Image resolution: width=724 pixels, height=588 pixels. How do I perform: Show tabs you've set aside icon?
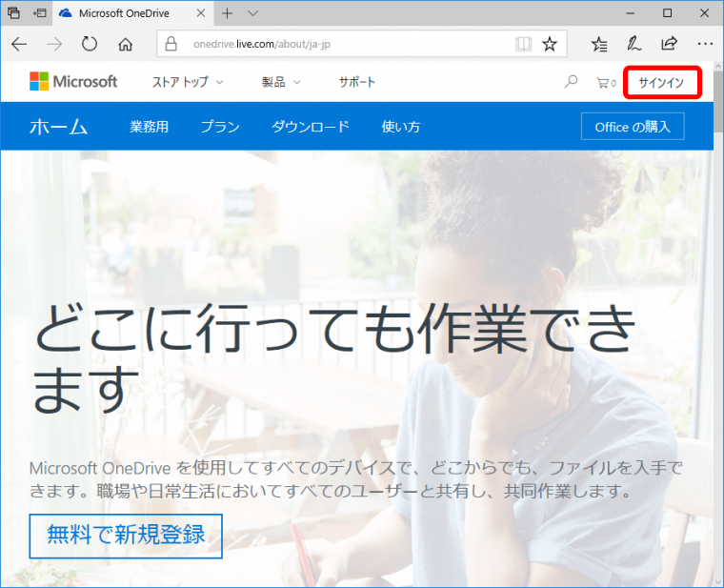pyautogui.click(x=13, y=13)
